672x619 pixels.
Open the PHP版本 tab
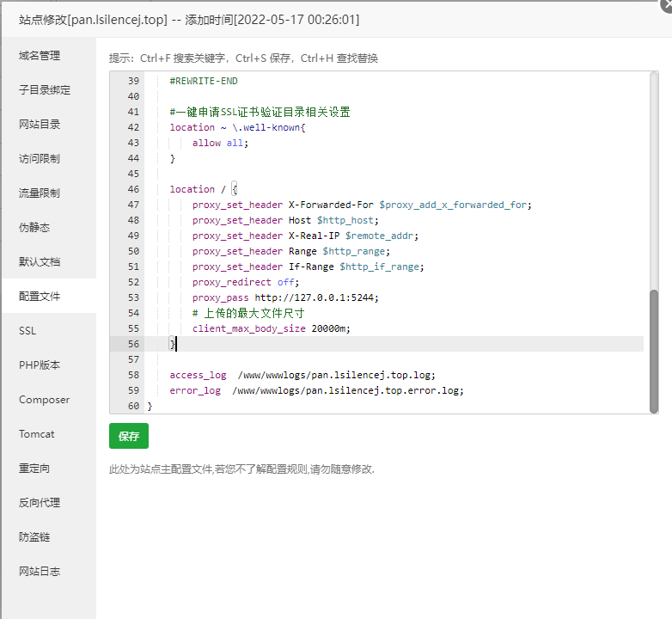coord(40,365)
